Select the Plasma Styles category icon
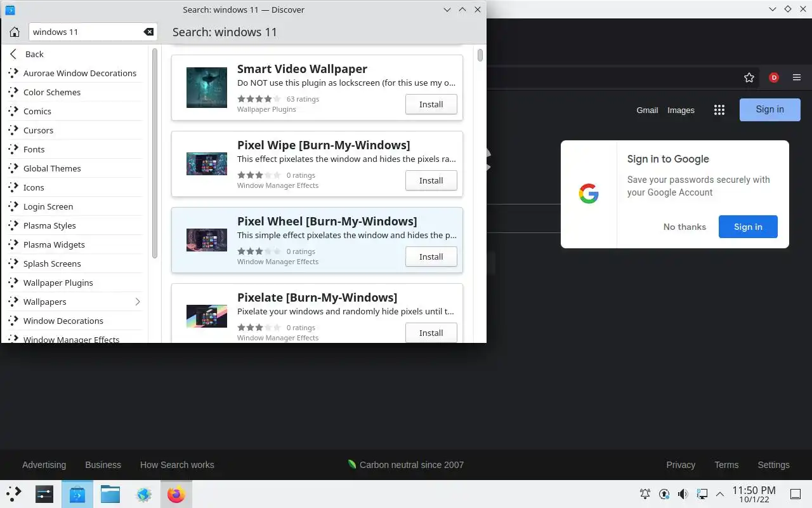Screen dimensions: 812x508 [13, 225]
